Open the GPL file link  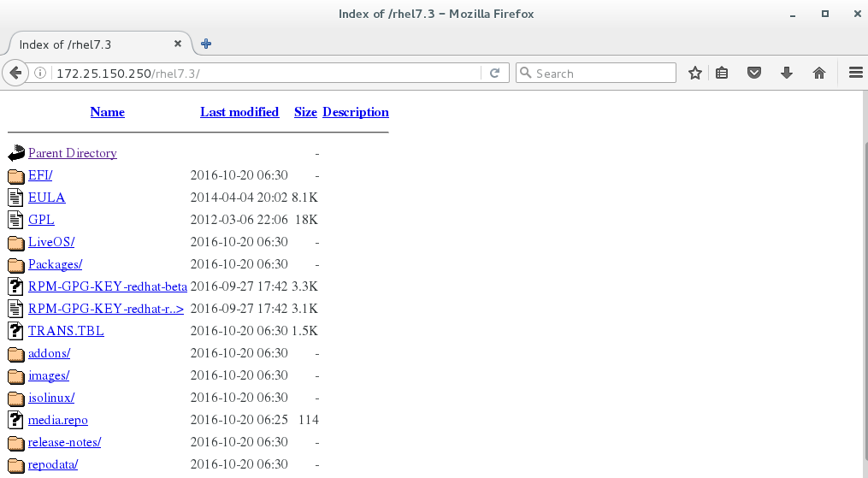(x=41, y=220)
